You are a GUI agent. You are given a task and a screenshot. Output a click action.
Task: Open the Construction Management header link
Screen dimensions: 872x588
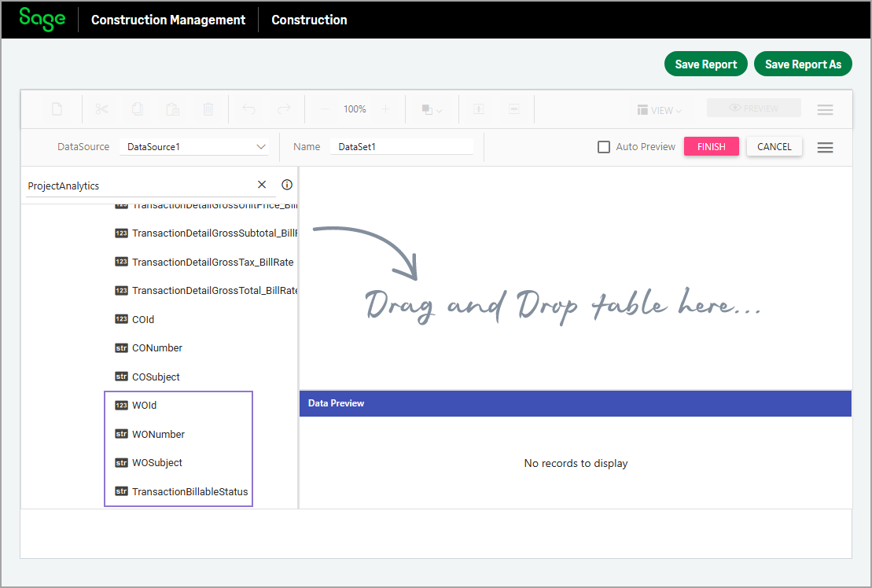click(x=168, y=20)
